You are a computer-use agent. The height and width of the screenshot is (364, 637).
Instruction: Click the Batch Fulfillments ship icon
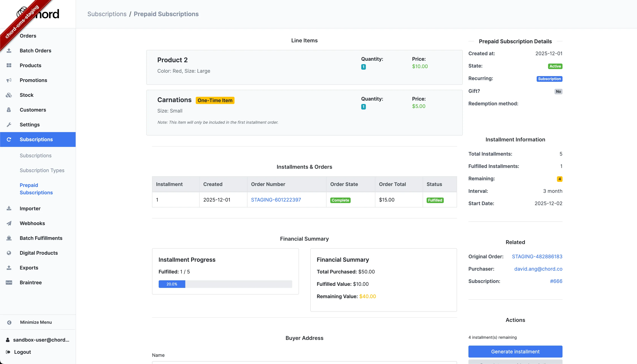(9, 238)
